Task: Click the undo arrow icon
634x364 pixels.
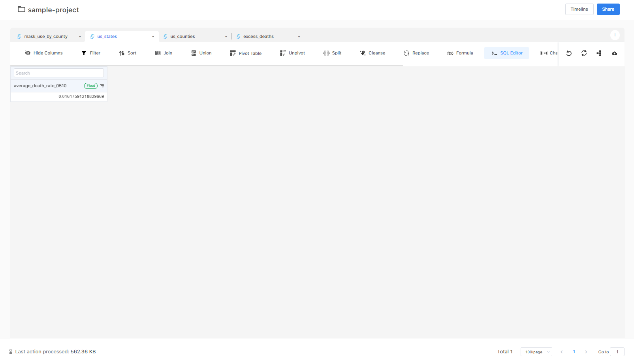Action: coord(569,53)
